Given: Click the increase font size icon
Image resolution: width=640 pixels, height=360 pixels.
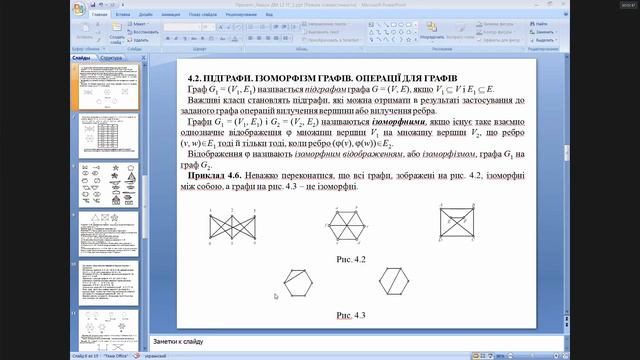Looking at the screenshot, I should pyautogui.click(x=220, y=27).
